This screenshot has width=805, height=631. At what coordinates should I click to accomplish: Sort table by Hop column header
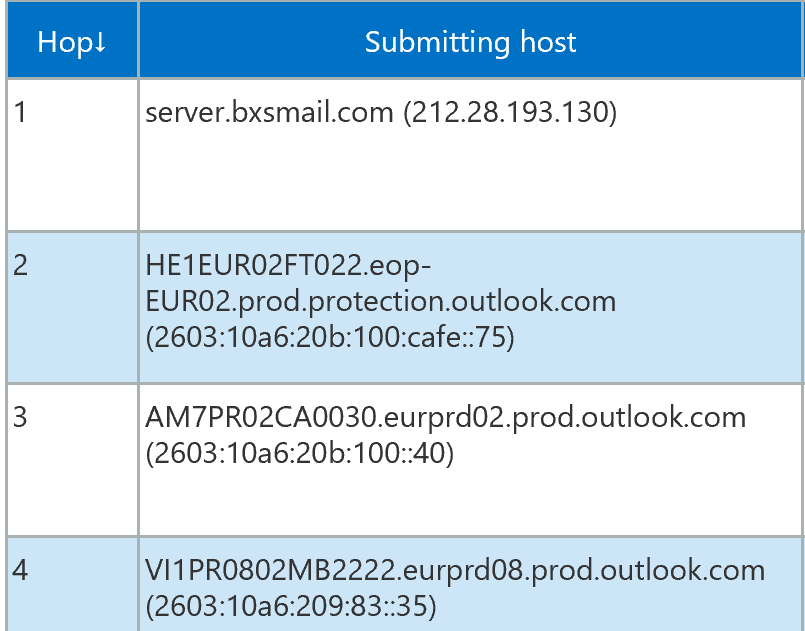coord(72,40)
